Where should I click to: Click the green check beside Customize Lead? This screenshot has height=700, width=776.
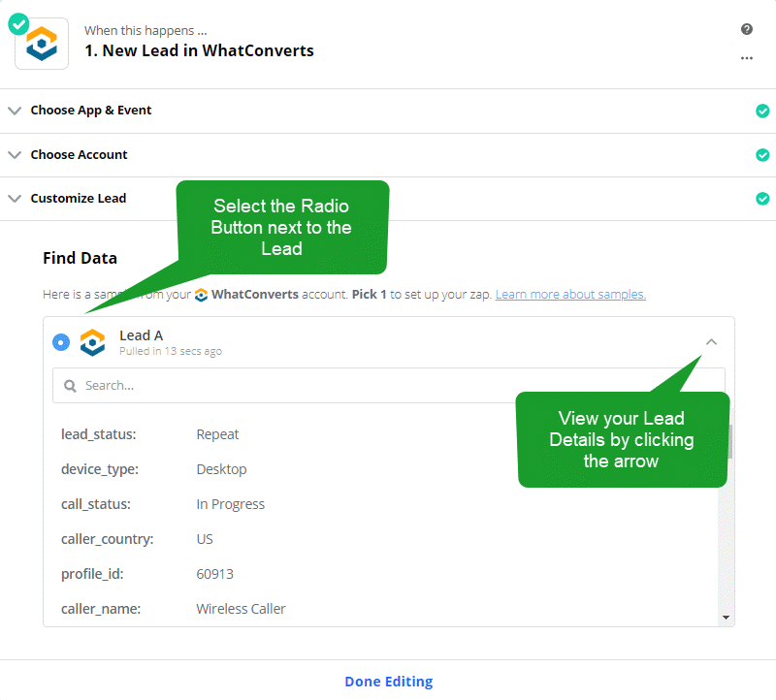coord(762,199)
